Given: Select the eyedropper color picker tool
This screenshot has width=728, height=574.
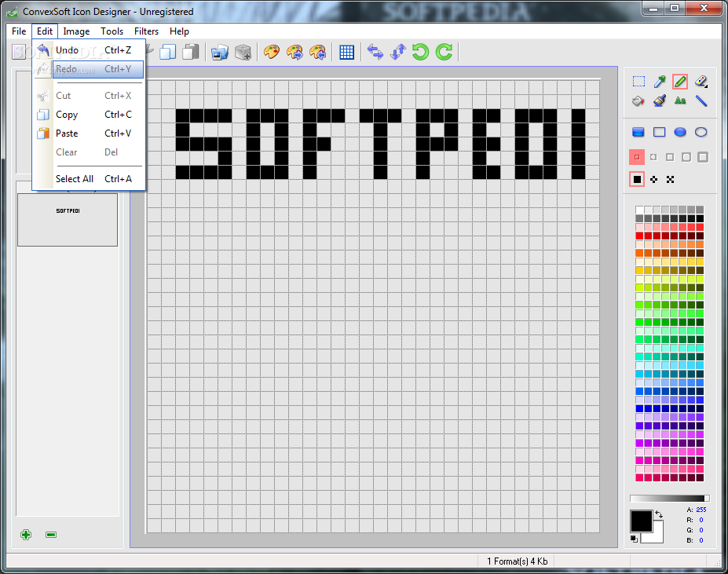Looking at the screenshot, I should pos(660,82).
